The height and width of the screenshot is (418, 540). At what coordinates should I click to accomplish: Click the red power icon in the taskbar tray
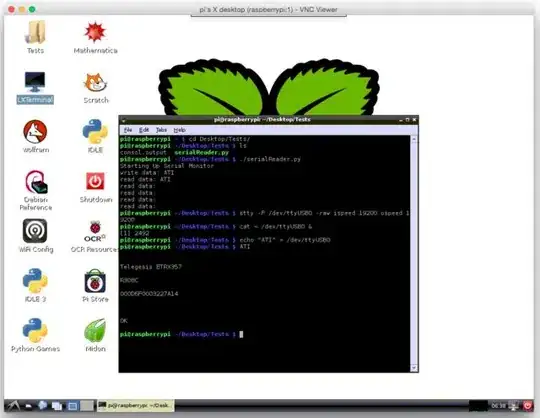click(x=528, y=406)
